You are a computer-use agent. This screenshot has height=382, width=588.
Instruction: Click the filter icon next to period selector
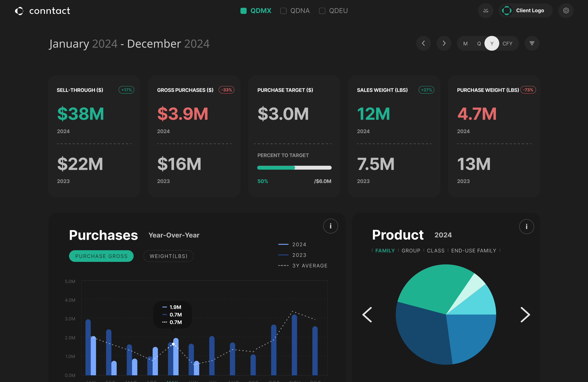pos(532,43)
